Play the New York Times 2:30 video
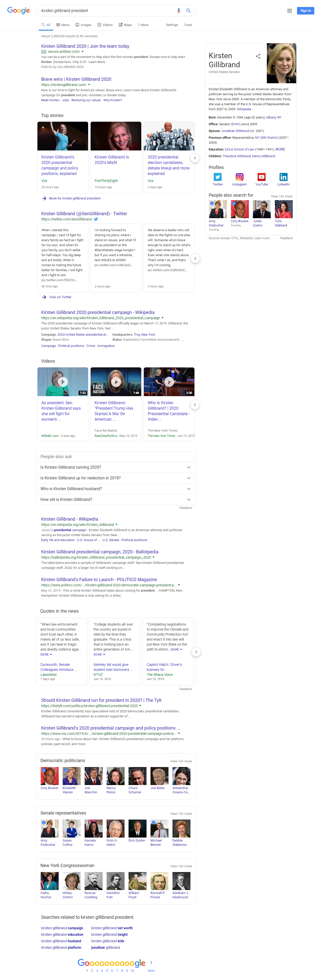The width and height of the screenshot is (317, 980). coord(169,382)
